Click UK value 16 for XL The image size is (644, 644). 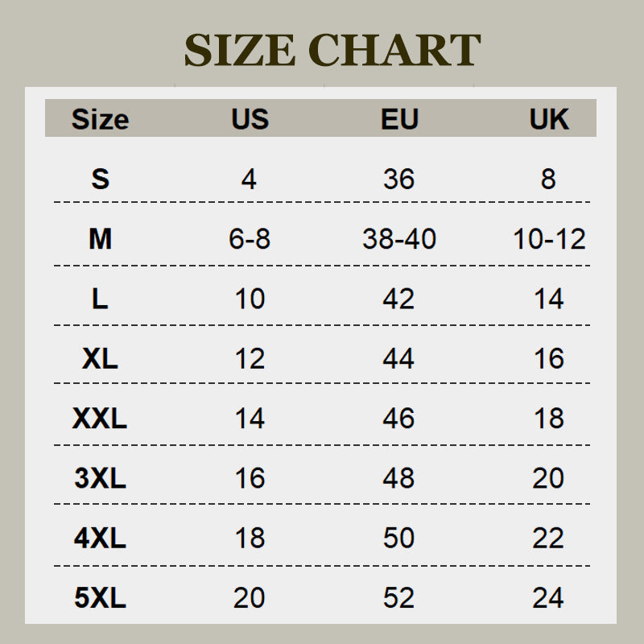(x=549, y=358)
